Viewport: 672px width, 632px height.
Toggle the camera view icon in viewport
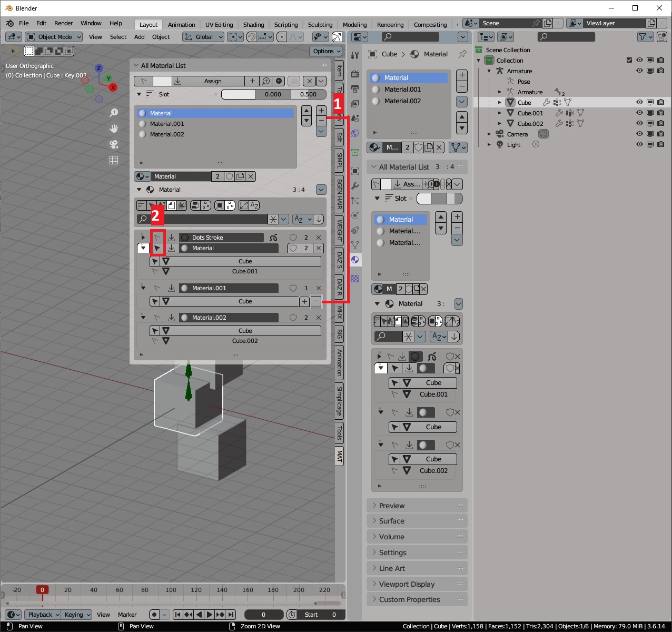[114, 144]
